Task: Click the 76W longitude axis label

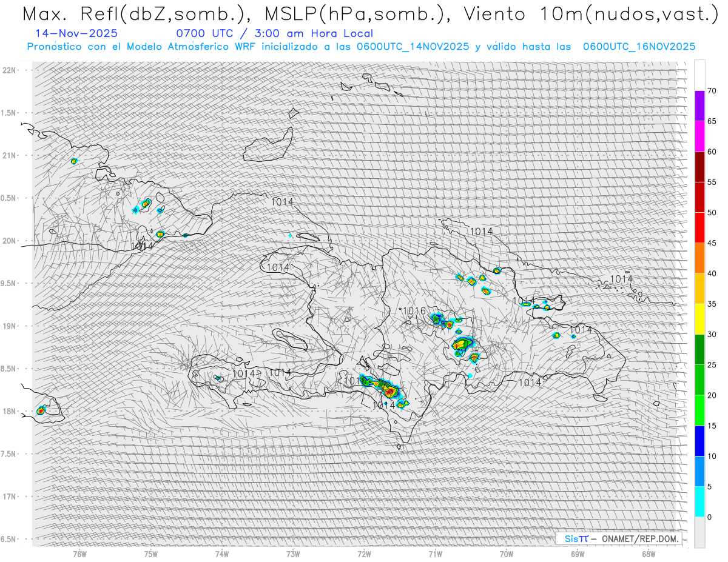Action: (x=79, y=554)
